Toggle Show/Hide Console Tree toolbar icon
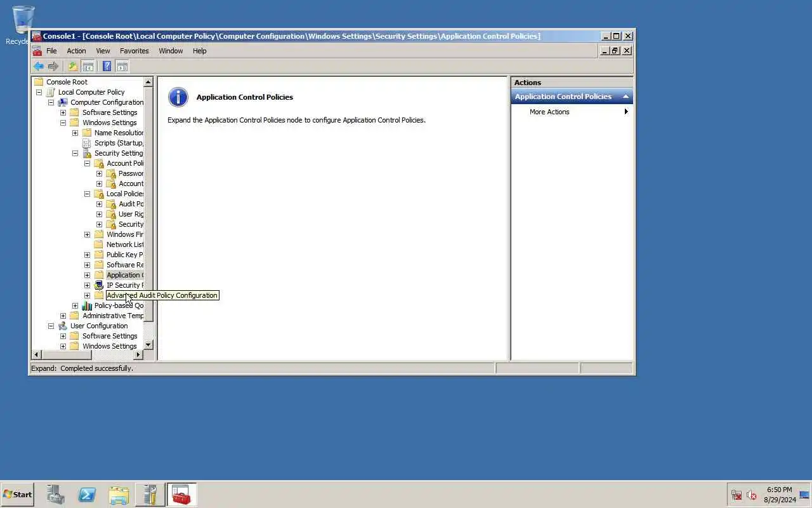812x508 pixels. tap(88, 66)
